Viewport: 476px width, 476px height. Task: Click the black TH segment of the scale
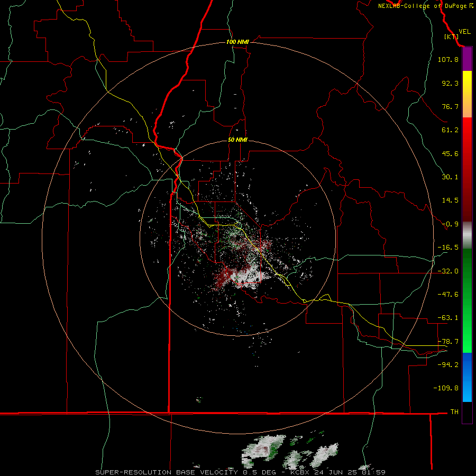click(x=467, y=412)
